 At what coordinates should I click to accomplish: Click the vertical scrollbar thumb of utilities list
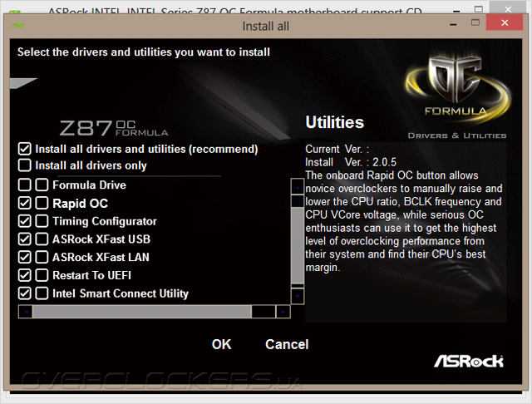pyautogui.click(x=298, y=245)
